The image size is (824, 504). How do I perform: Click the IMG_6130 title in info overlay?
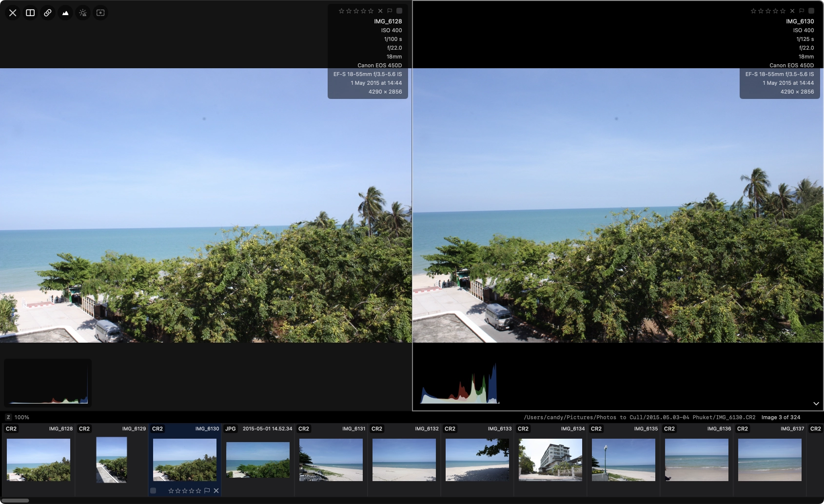pos(800,21)
